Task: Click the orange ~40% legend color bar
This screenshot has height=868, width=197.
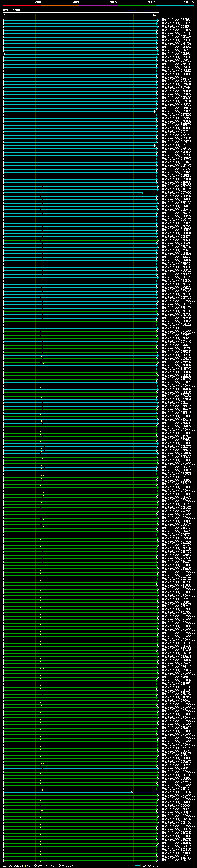Action: (60, 6)
